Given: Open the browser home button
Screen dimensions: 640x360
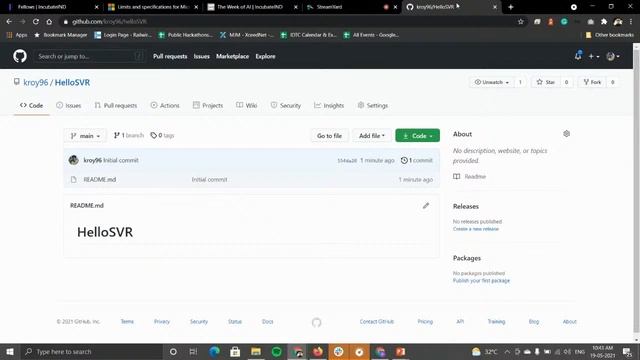Looking at the screenshot, I should pos(49,22).
